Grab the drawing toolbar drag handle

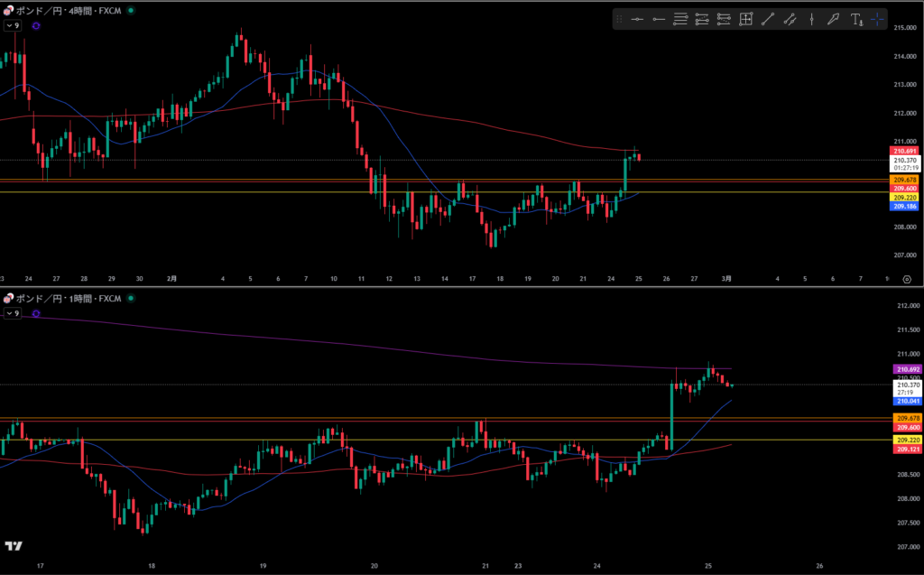619,19
